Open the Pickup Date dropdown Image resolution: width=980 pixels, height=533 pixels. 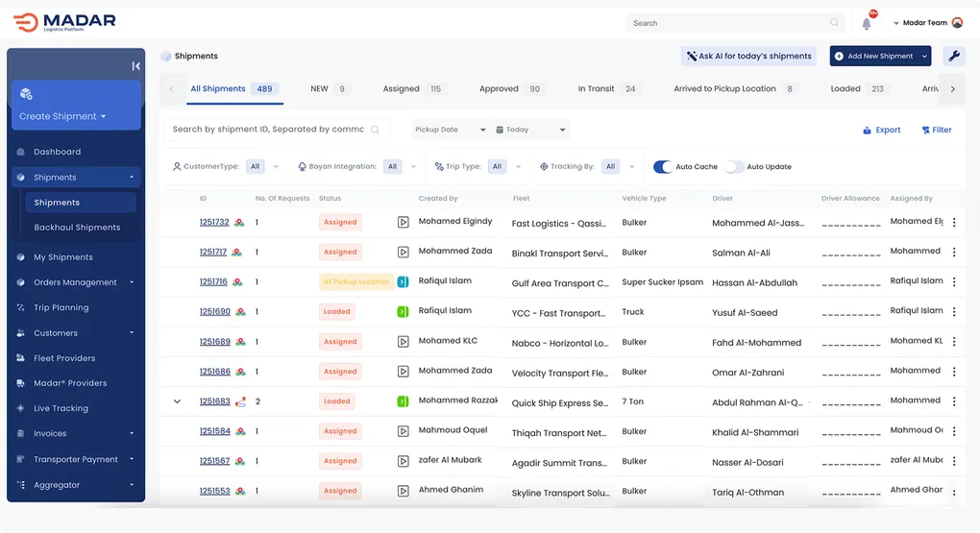coord(450,130)
